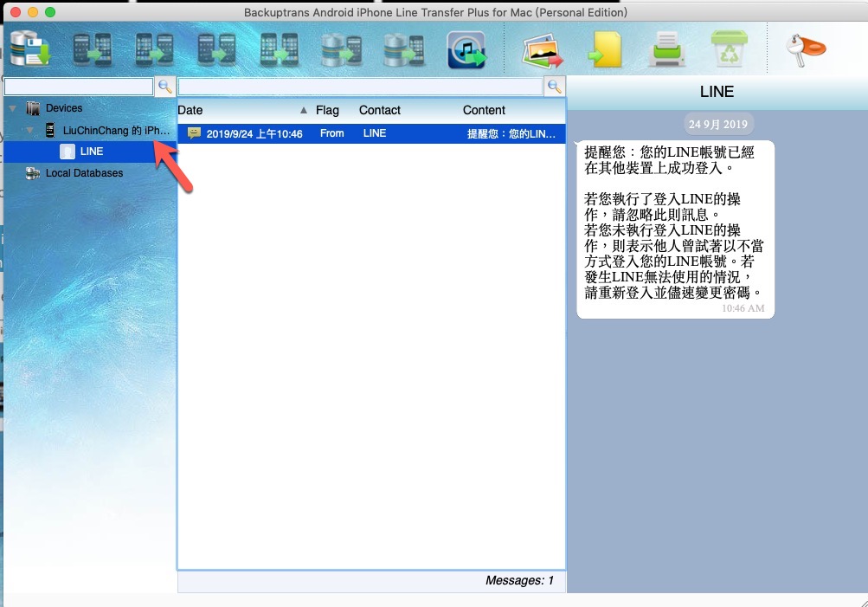
Task: Collapse the LiuChinChang iPhone tree node
Action: [30, 131]
